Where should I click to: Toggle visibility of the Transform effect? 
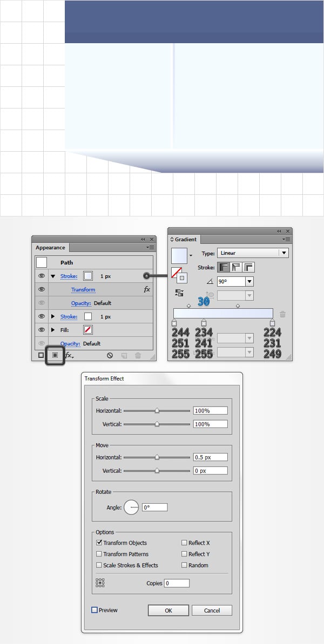[x=42, y=289]
